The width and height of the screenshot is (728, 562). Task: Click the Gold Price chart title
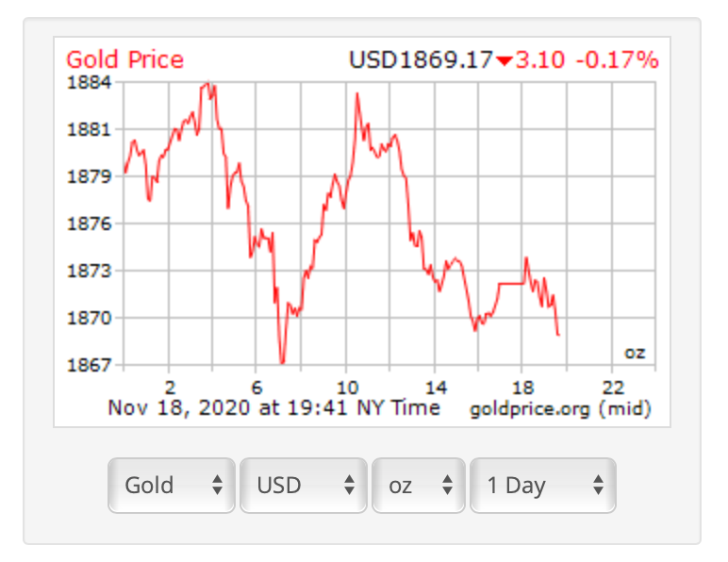pyautogui.click(x=125, y=60)
